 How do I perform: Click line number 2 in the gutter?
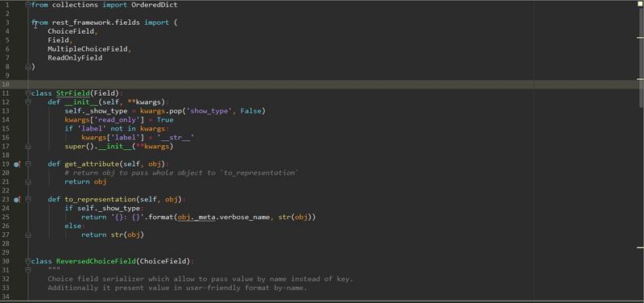(8, 14)
